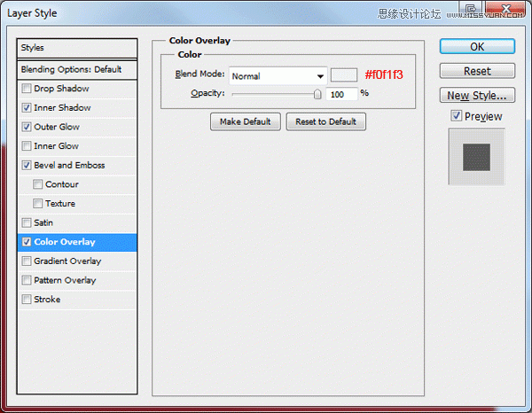Viewport: 532px width, 413px height.
Task: Toggle the Preview checkbox
Action: point(456,116)
